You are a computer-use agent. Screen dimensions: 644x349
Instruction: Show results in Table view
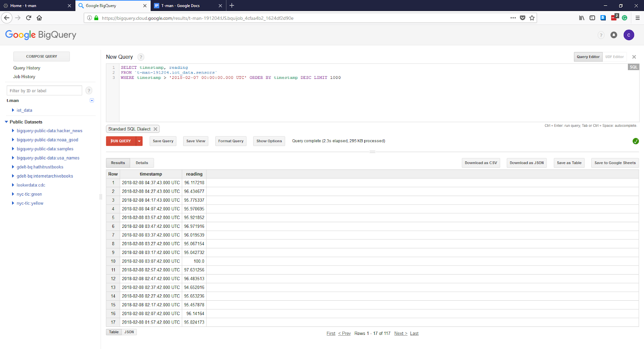point(114,332)
